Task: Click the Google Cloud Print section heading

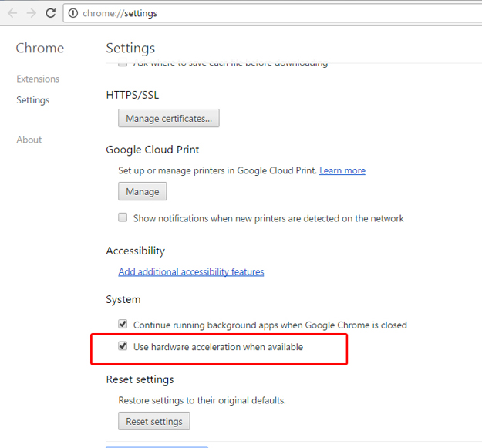Action: click(153, 150)
